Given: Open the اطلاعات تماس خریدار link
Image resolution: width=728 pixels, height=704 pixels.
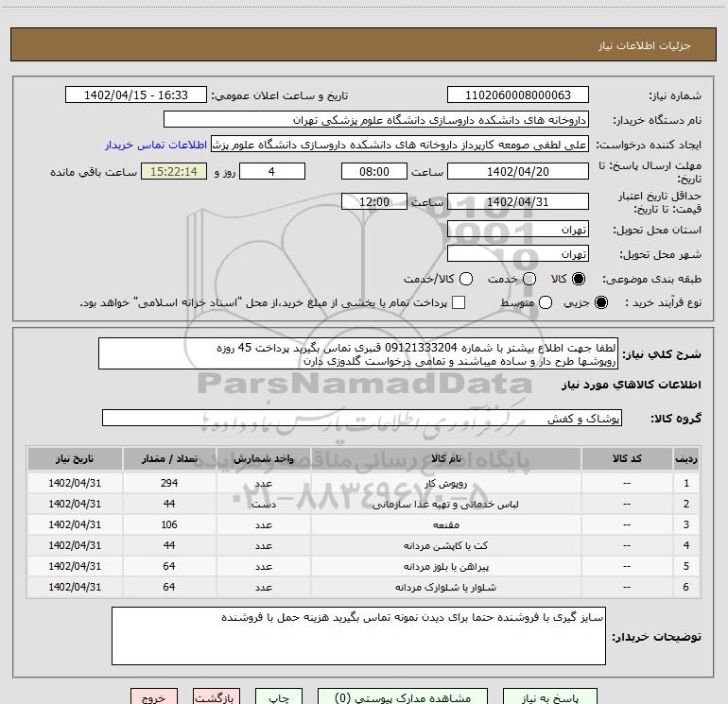Looking at the screenshot, I should click(x=156, y=145).
